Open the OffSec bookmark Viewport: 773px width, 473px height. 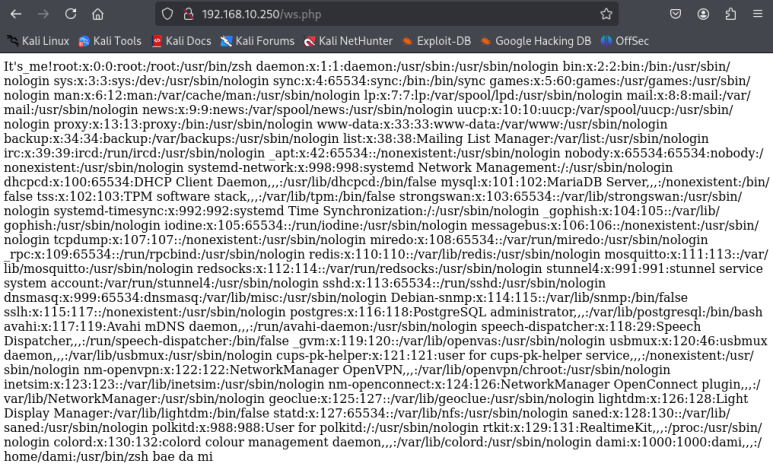point(625,41)
